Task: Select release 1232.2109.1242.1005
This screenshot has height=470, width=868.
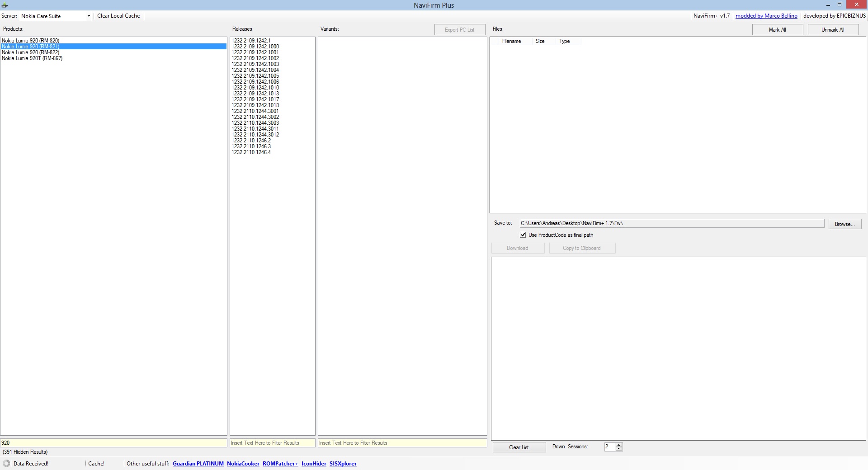Action: tap(273, 76)
